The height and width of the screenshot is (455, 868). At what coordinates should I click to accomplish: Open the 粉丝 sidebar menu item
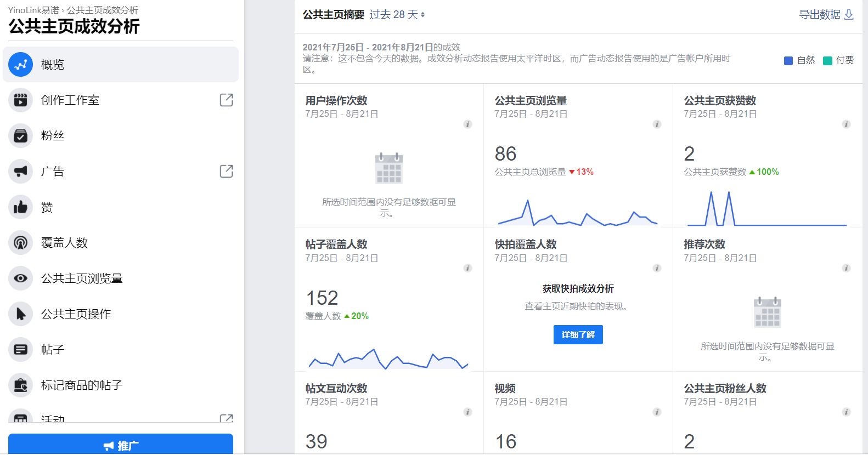(x=121, y=136)
